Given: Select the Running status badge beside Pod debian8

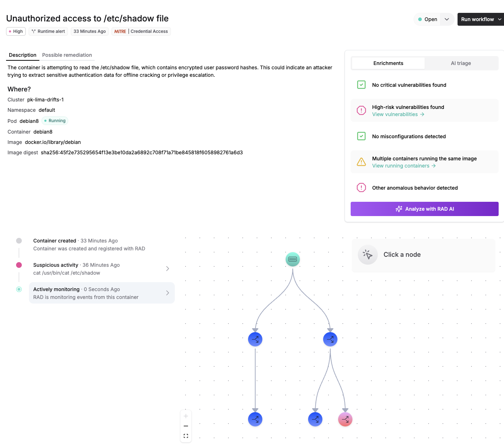Looking at the screenshot, I should point(55,121).
